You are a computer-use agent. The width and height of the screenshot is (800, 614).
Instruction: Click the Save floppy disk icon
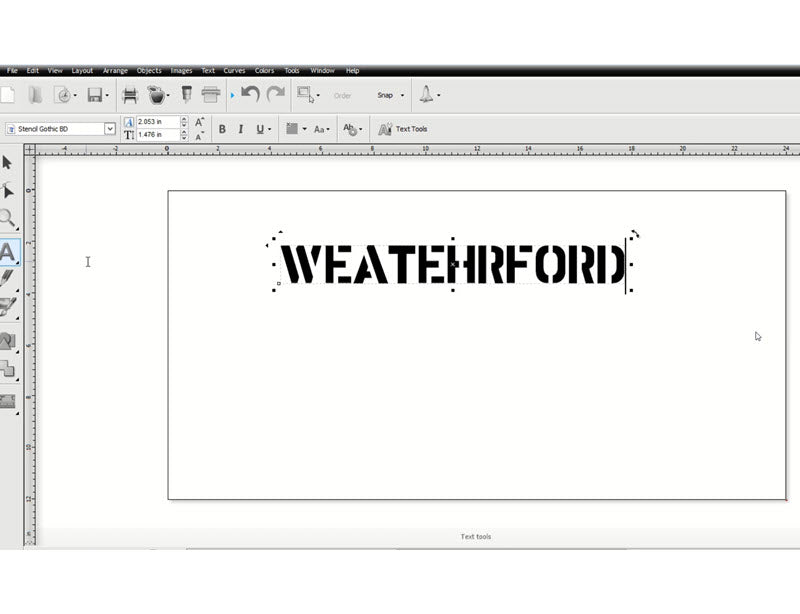(95, 95)
